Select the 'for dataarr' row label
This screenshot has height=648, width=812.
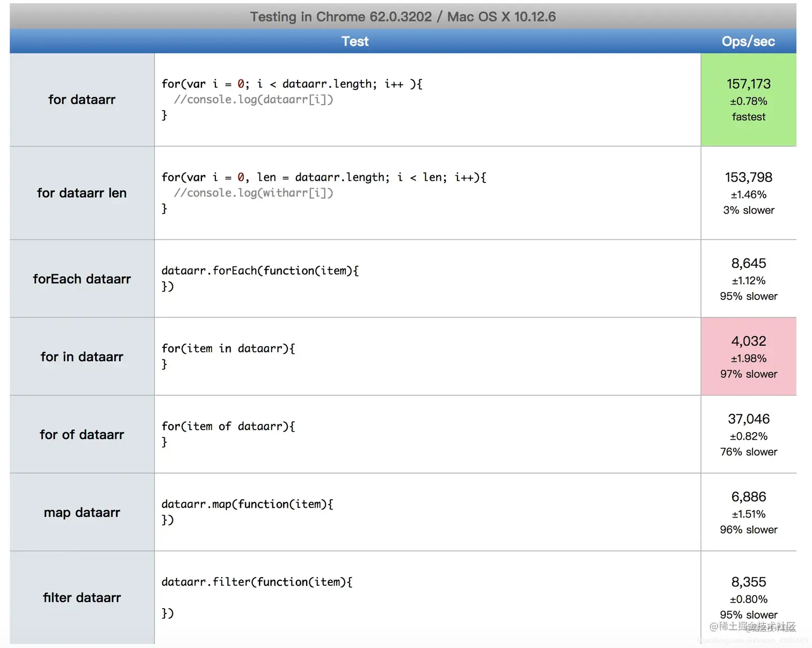tap(82, 99)
